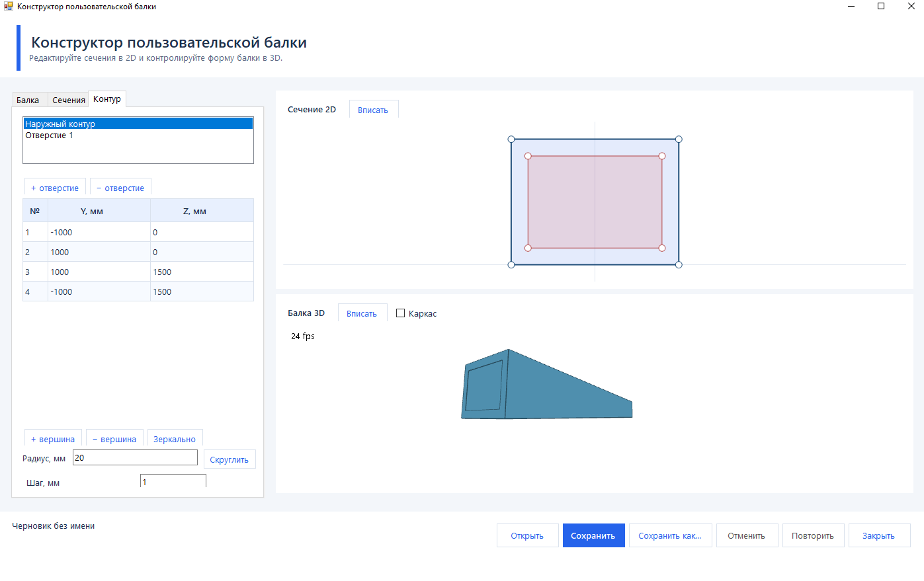This screenshot has width=924, height=581.
Task: Apply rounding with Скруглить button
Action: (x=230, y=459)
